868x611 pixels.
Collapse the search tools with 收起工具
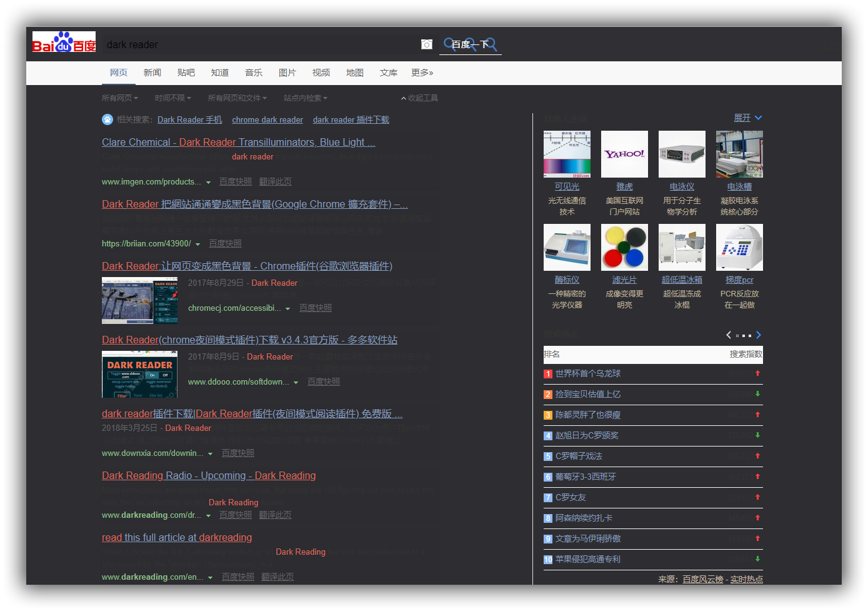click(x=419, y=98)
